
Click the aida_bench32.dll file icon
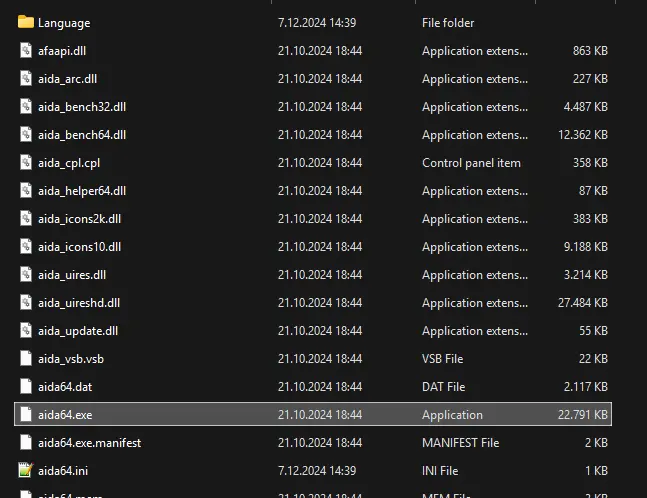point(26,106)
